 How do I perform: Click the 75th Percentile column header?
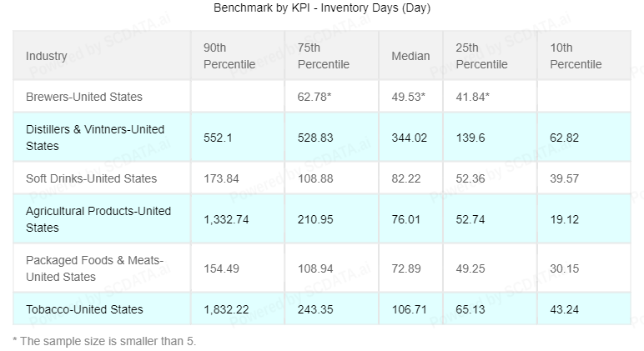(x=323, y=56)
